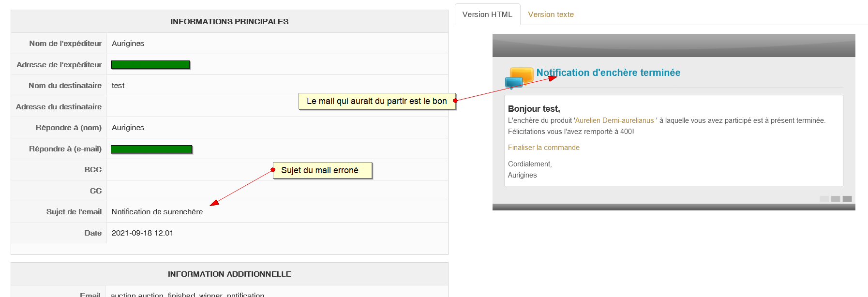Click the medium gray square in email footer
Viewport: 868px width, 297px height.
pyautogui.click(x=836, y=199)
